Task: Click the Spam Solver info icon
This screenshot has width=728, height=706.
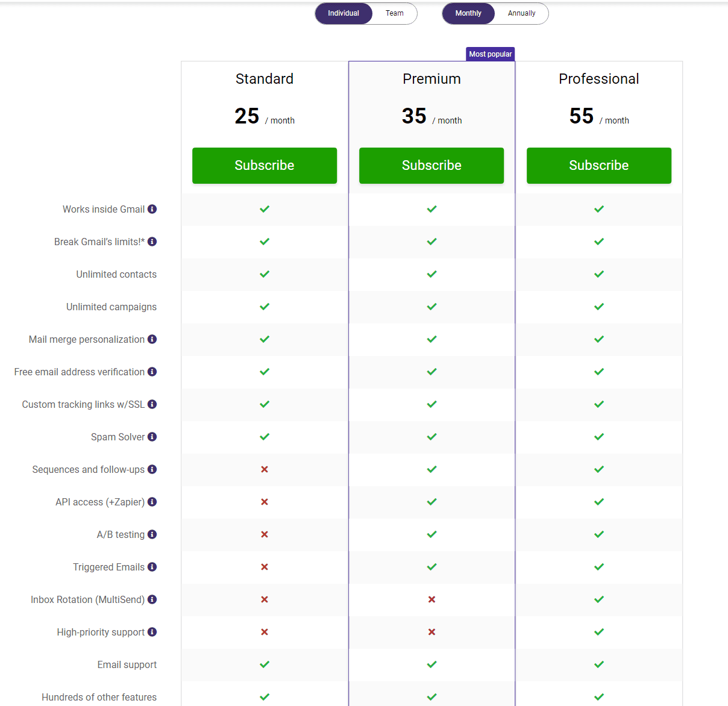Action: (152, 437)
